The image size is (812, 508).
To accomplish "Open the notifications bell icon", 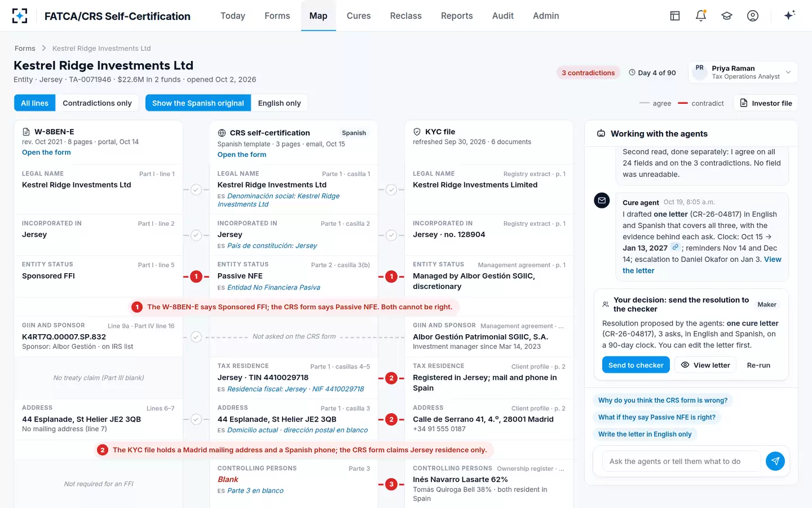I will tap(701, 16).
